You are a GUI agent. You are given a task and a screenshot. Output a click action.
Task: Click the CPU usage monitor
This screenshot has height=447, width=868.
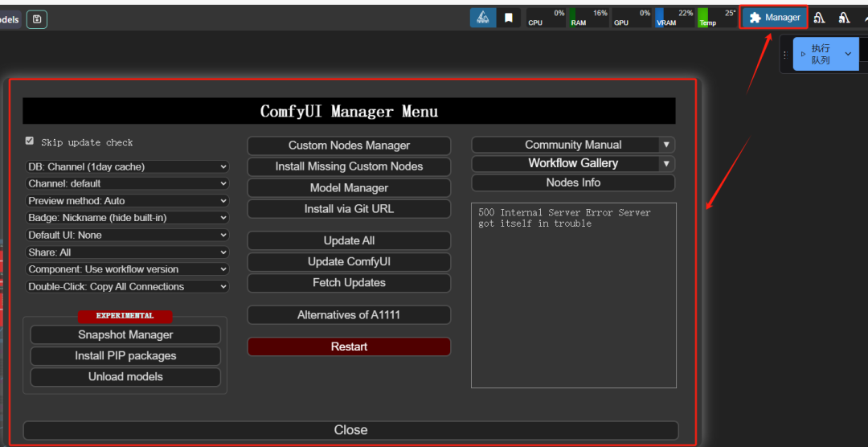(546, 18)
